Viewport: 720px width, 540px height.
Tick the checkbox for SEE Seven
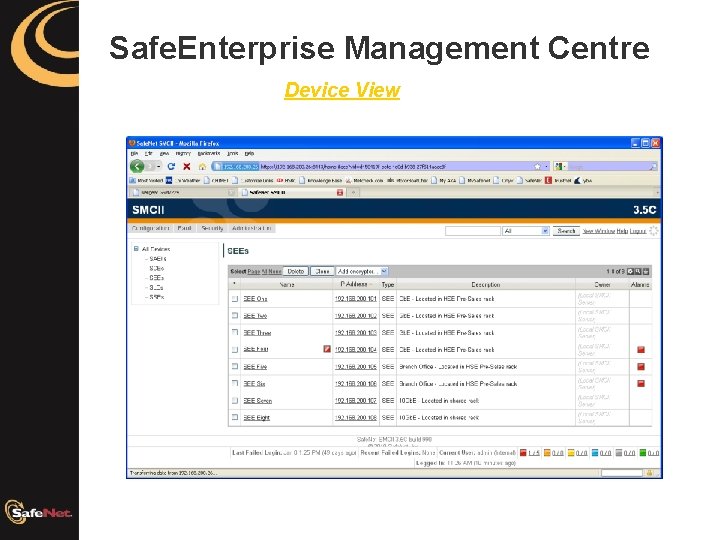pyautogui.click(x=235, y=400)
